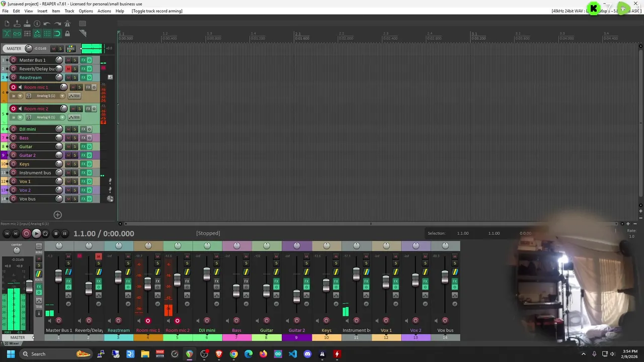Open the Actions menu

click(104, 11)
